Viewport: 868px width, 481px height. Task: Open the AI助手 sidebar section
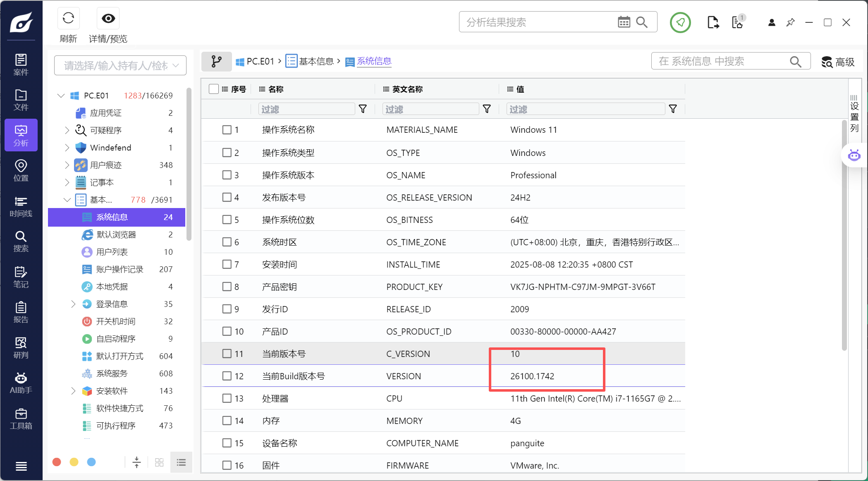[x=21, y=383]
